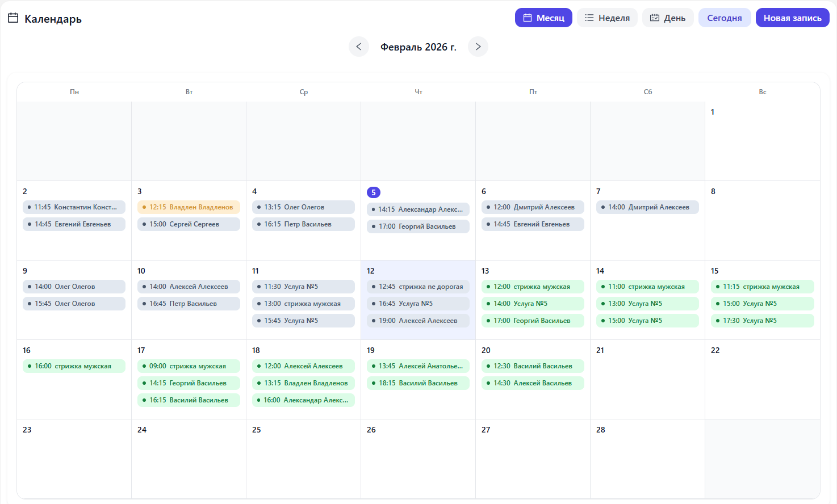The image size is (837, 504).
Task: Select the highlighted day number 5
Action: pos(374,192)
